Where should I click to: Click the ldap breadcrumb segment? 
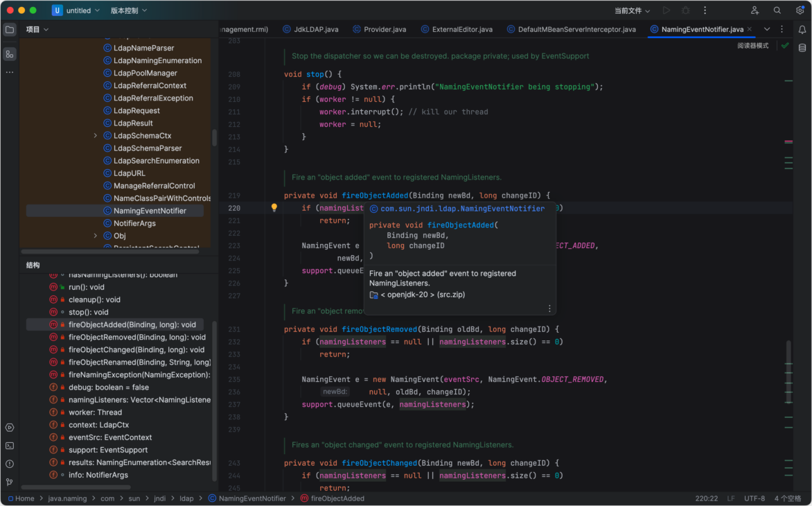click(x=186, y=498)
